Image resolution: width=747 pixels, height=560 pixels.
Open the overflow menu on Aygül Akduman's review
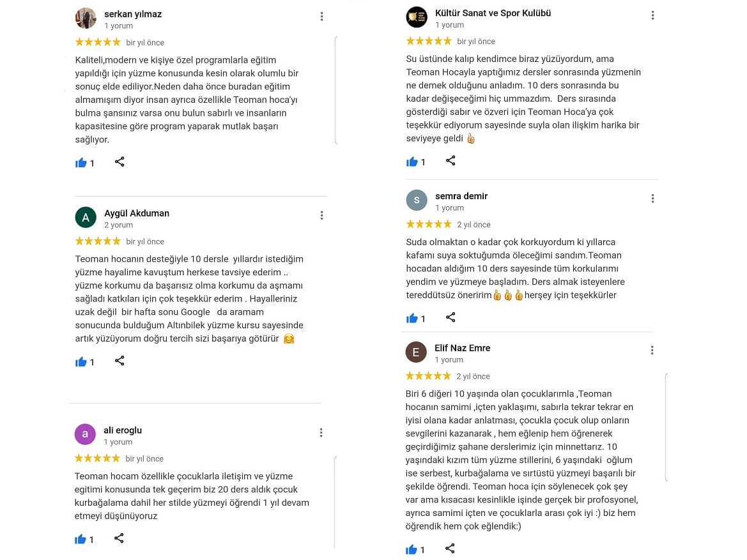[x=321, y=215]
